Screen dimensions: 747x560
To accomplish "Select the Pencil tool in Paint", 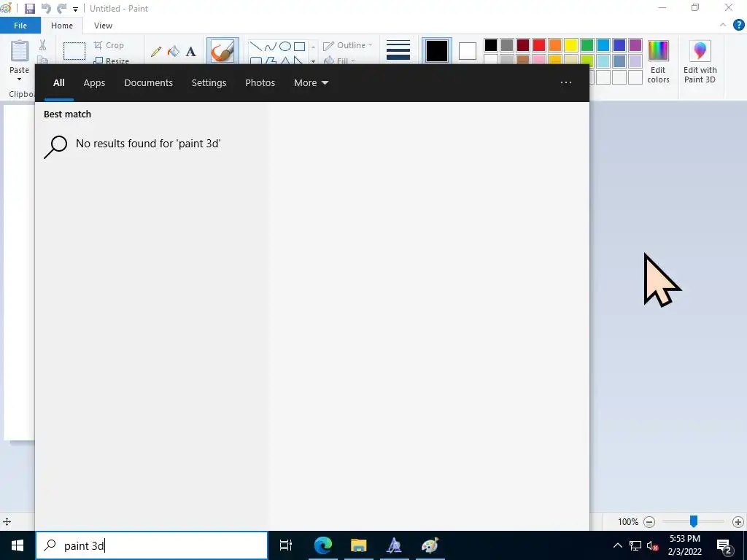I will [156, 52].
